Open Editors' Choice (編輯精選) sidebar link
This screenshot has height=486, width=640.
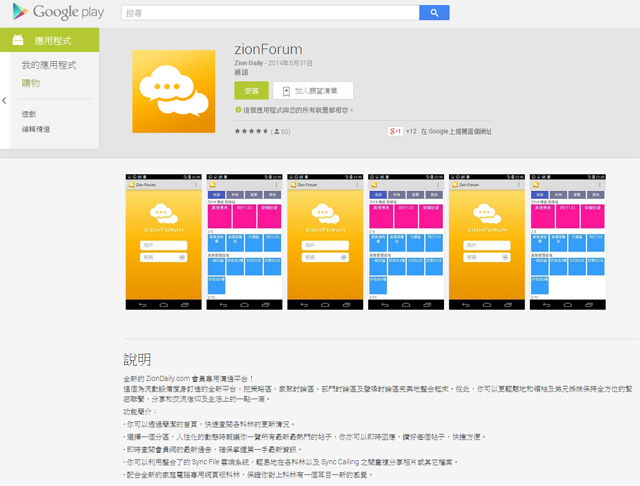[36, 129]
